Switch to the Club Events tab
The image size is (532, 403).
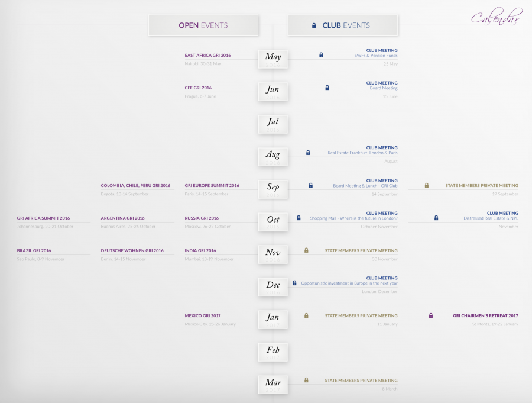click(343, 25)
